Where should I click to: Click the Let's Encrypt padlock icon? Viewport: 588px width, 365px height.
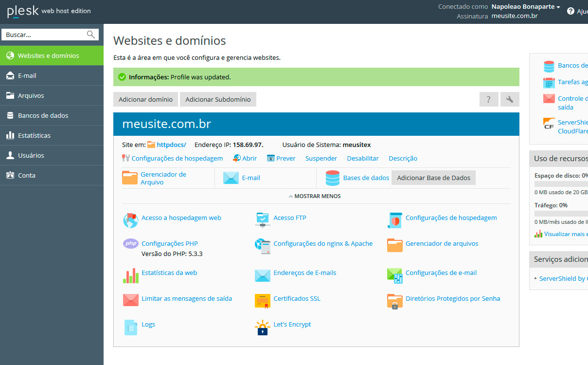(263, 328)
